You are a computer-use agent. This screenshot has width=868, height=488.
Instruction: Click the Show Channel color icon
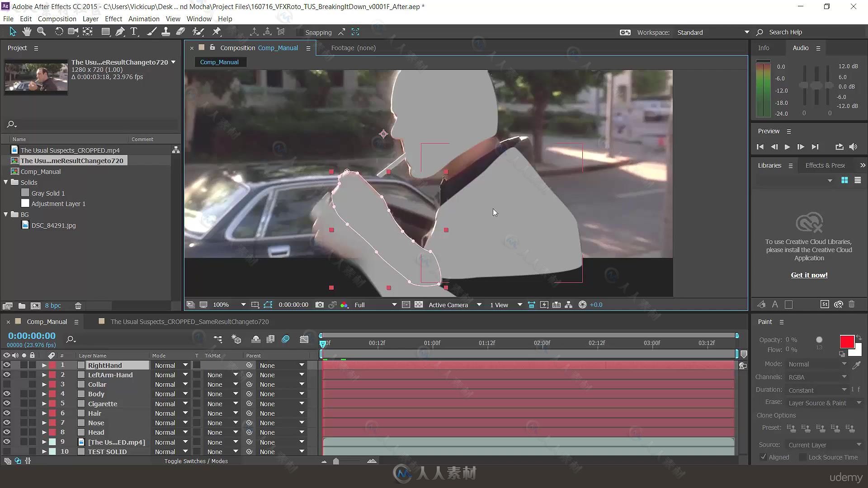(x=344, y=305)
